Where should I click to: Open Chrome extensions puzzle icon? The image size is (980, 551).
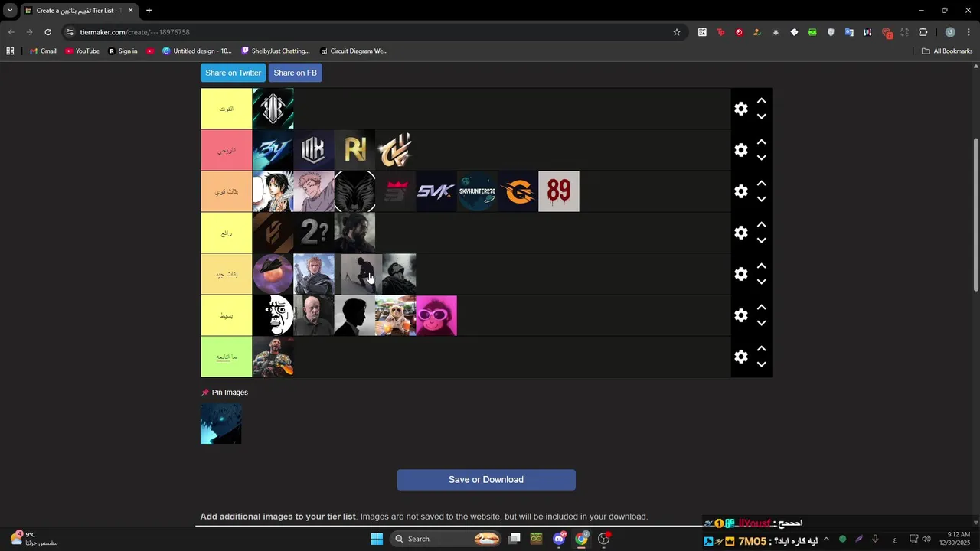923,32
